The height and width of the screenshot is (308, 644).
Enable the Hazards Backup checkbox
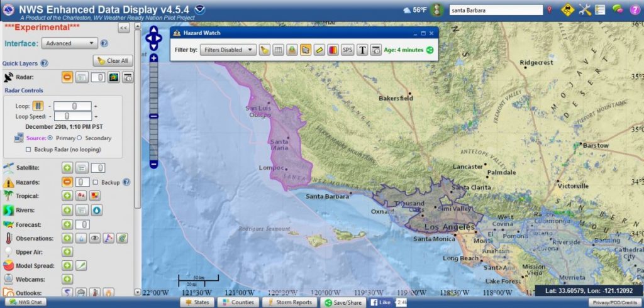(x=96, y=182)
